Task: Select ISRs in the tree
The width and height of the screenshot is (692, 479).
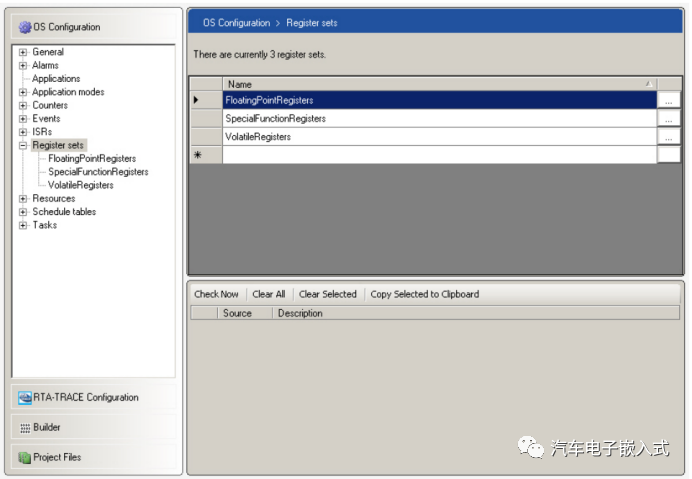Action: (42, 132)
